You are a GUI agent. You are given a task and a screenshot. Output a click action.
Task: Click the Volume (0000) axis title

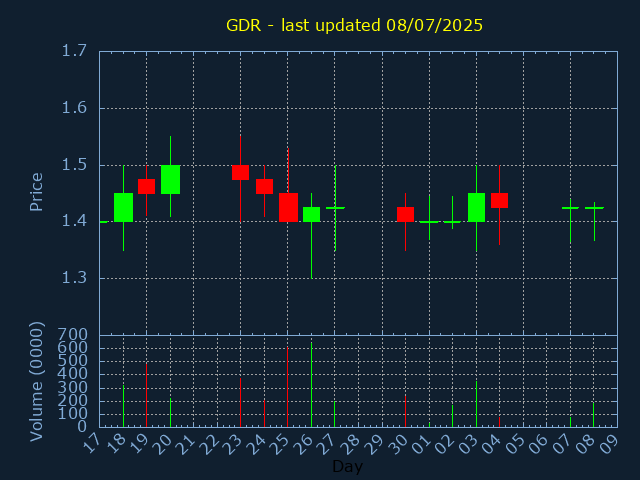[x=36, y=382]
